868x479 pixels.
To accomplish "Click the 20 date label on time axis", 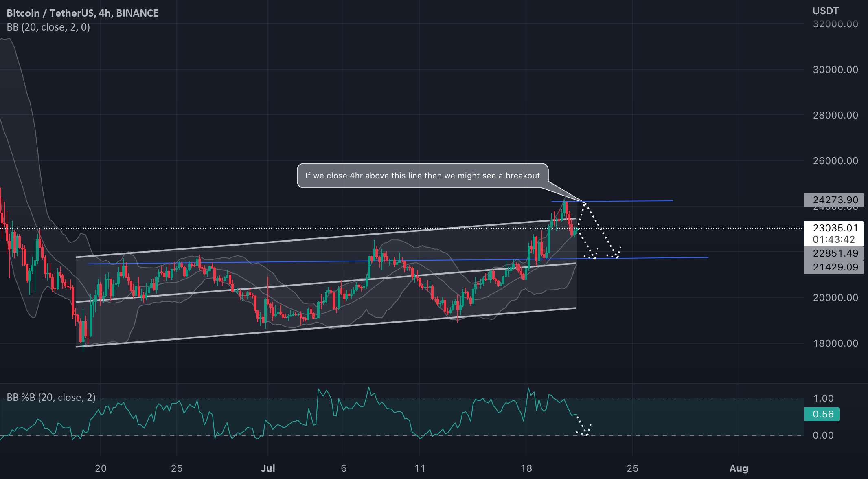I will click(101, 468).
